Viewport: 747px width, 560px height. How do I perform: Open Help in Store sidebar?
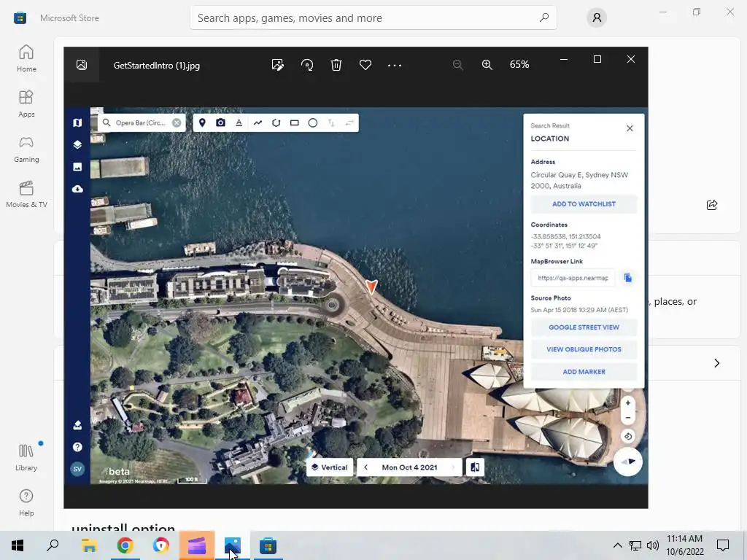[26, 502]
